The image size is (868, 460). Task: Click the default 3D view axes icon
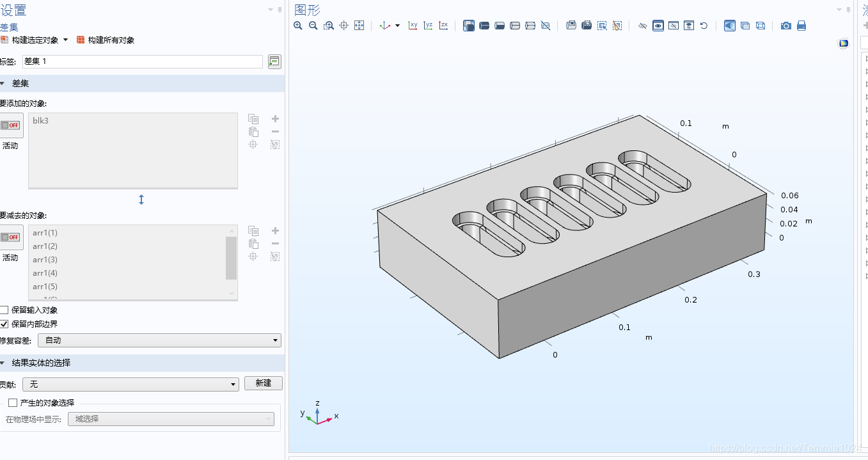point(385,26)
